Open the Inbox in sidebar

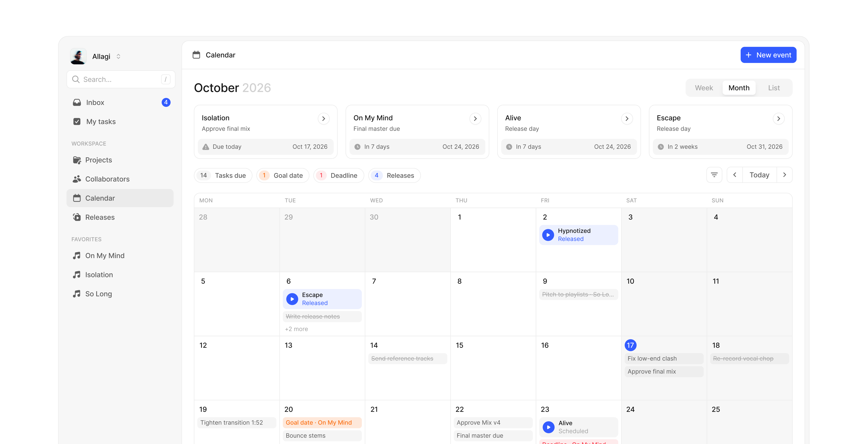coord(120,102)
